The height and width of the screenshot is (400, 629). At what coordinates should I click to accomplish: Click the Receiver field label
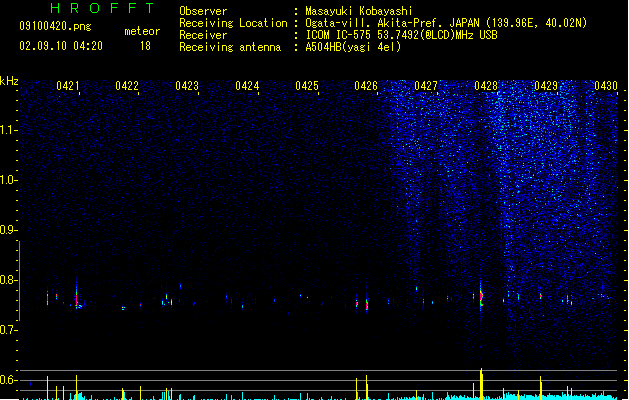point(203,35)
